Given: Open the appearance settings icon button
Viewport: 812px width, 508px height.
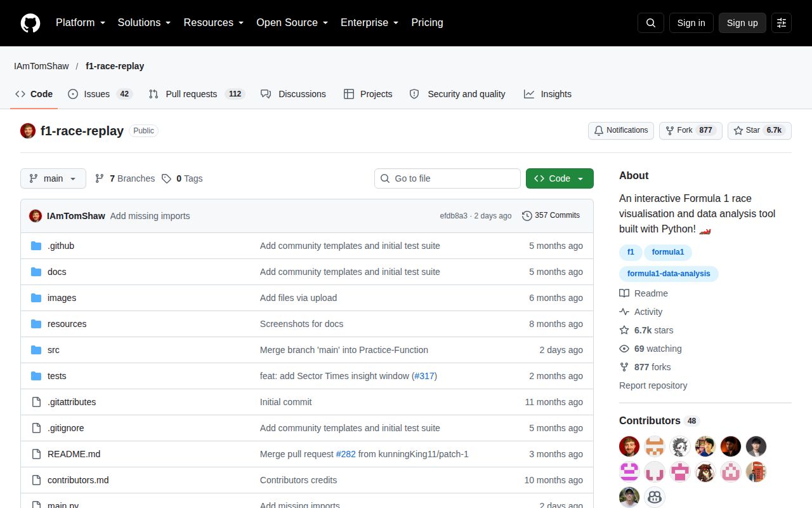Looking at the screenshot, I should point(782,23).
